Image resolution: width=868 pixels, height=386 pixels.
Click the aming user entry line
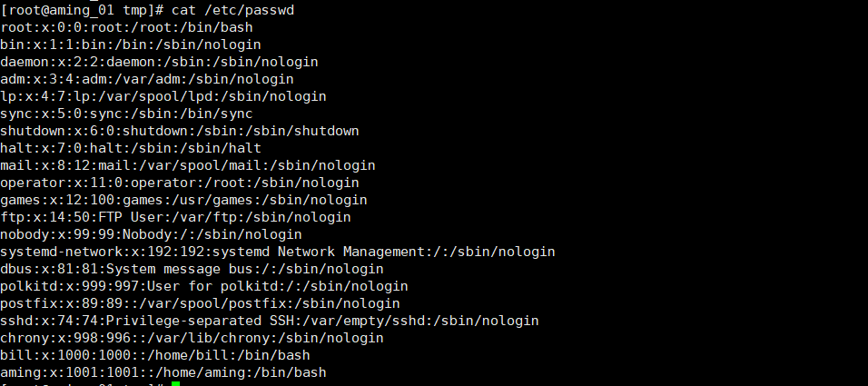tap(163, 371)
